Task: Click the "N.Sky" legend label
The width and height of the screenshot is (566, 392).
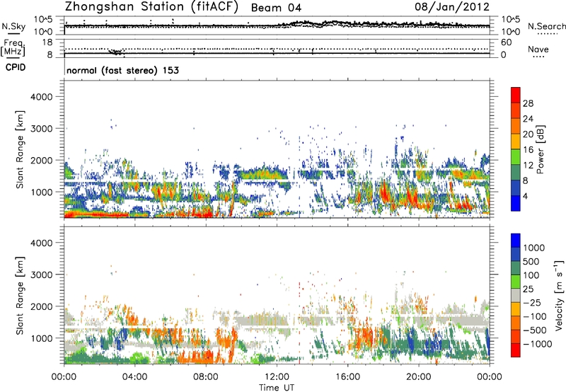Action: pyautogui.click(x=13, y=26)
